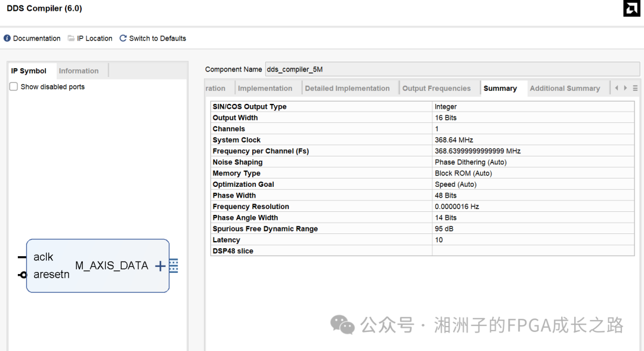Image resolution: width=644 pixels, height=351 pixels.
Task: Select the Phase Width row label
Action: tap(234, 195)
